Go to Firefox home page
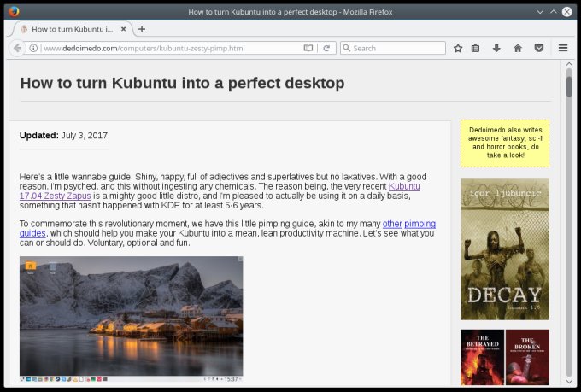581x392 pixels. tap(518, 49)
